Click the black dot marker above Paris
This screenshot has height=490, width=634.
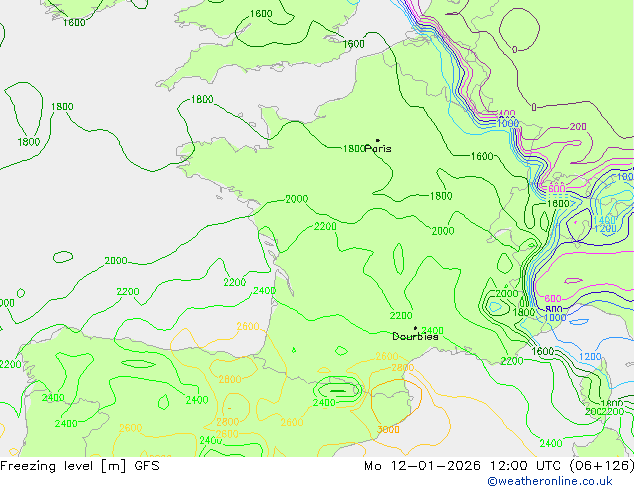[378, 140]
